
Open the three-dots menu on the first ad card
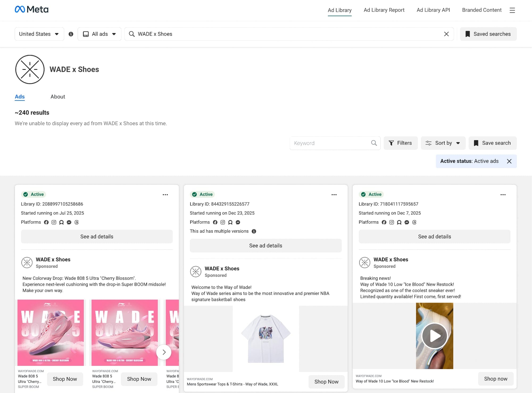coord(165,194)
